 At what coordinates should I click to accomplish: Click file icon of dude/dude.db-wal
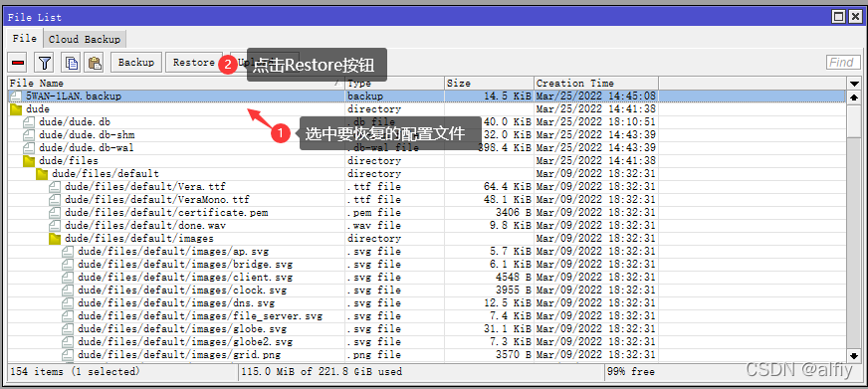click(29, 148)
